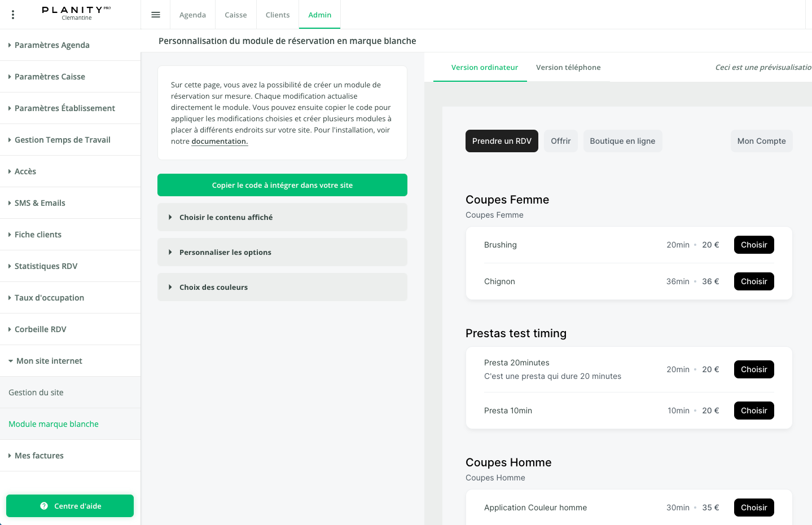Open the documentation link
The image size is (812, 525).
coord(220,142)
